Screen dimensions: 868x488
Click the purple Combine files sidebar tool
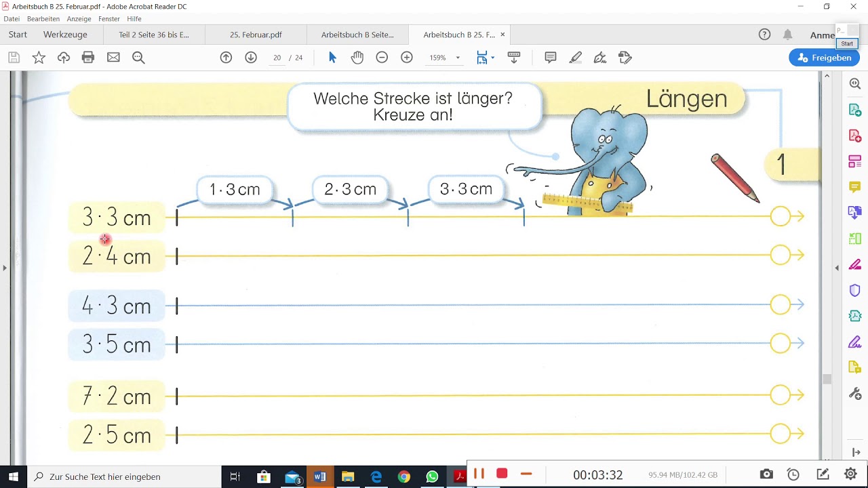tap(854, 213)
